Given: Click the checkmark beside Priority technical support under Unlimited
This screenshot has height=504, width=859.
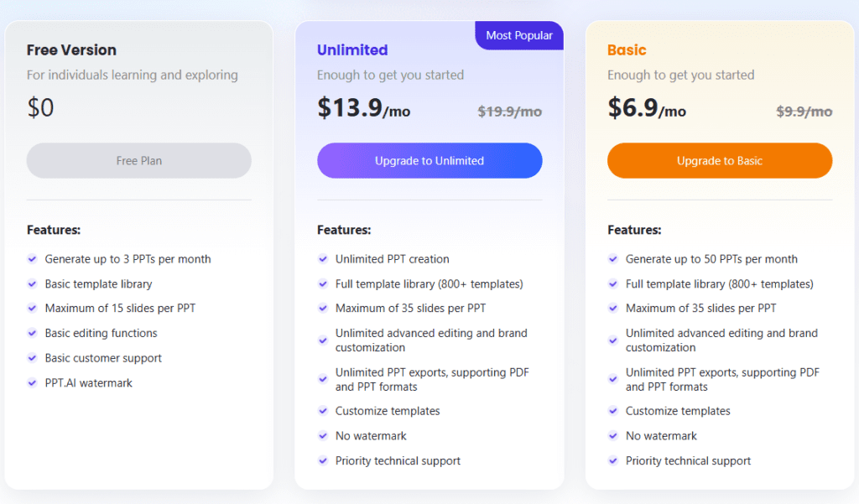Looking at the screenshot, I should (x=323, y=461).
